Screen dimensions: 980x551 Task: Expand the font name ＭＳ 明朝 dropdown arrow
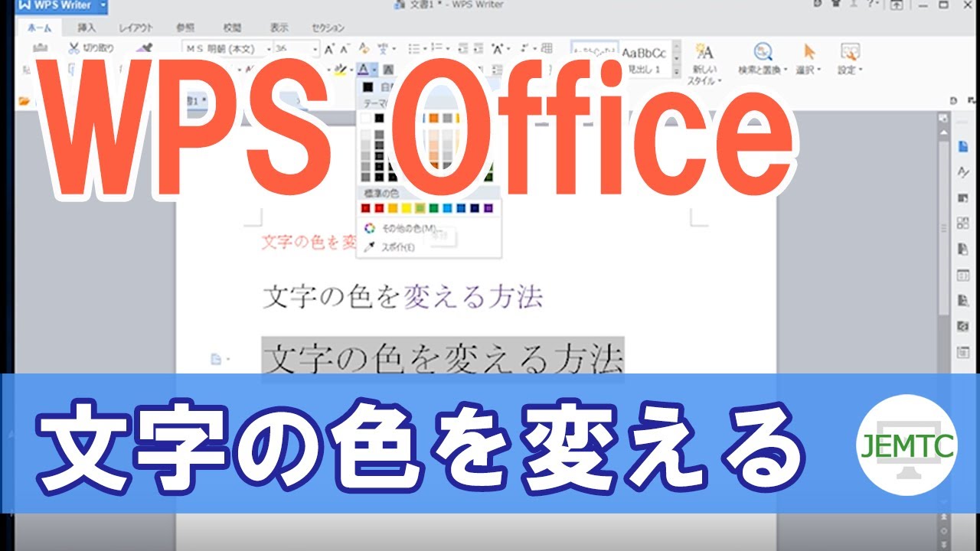[269, 49]
